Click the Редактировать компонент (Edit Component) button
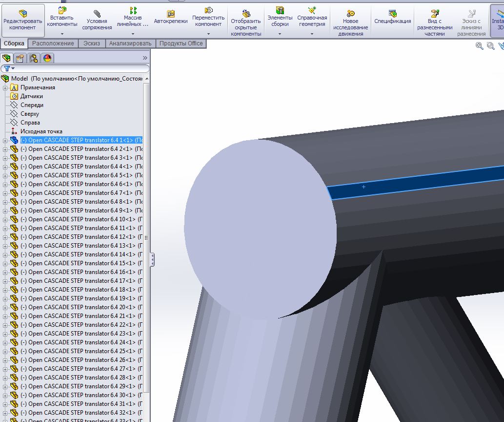The width and height of the screenshot is (504, 422). (x=23, y=20)
